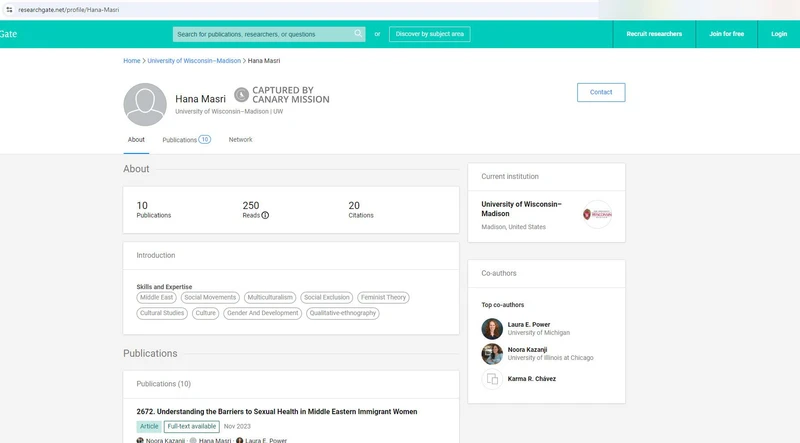The width and height of the screenshot is (800, 443).
Task: Click the browser address bar URL
Action: (68, 10)
